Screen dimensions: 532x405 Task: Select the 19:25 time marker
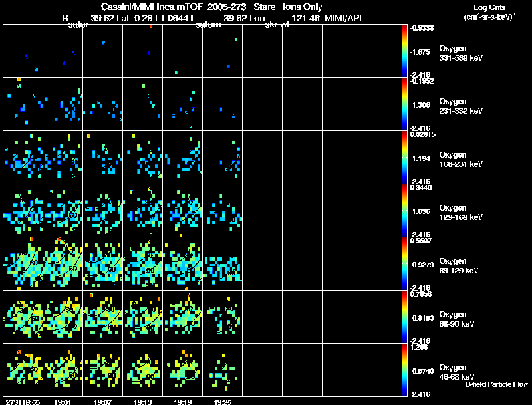pos(223,401)
